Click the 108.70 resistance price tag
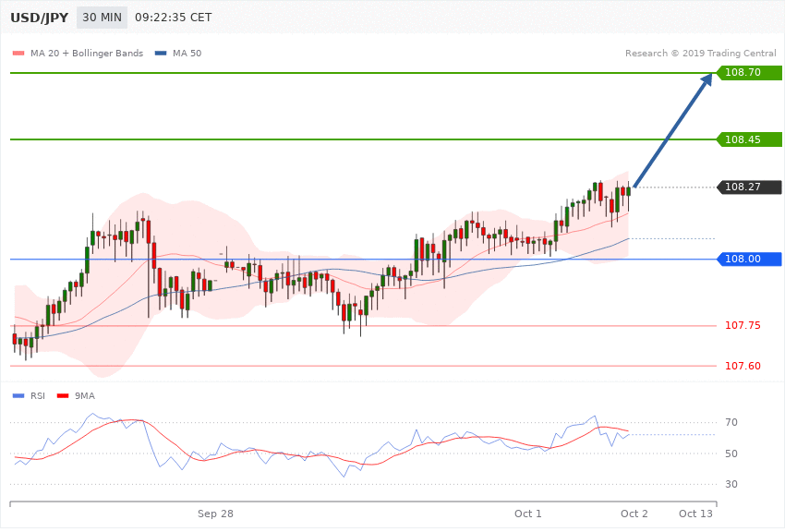The height and width of the screenshot is (532, 785). click(750, 73)
